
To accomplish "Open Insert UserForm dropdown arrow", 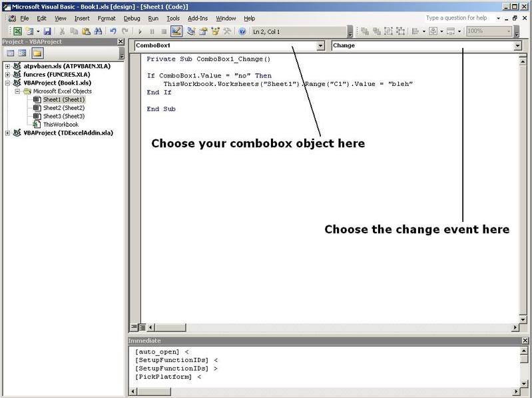I will [x=38, y=31].
